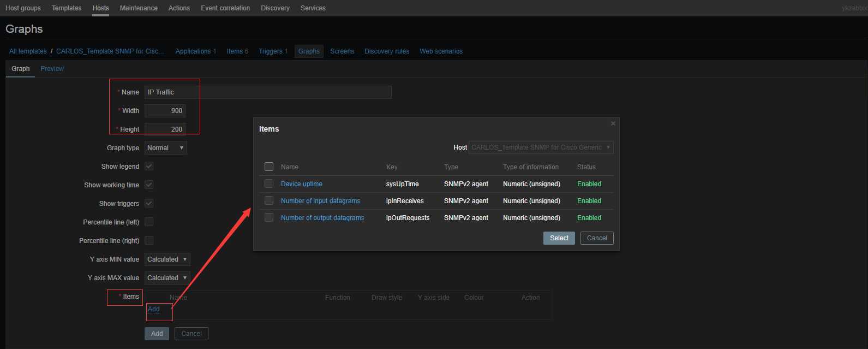
Task: Check the Number of output datagrams checkbox
Action: [x=269, y=217]
